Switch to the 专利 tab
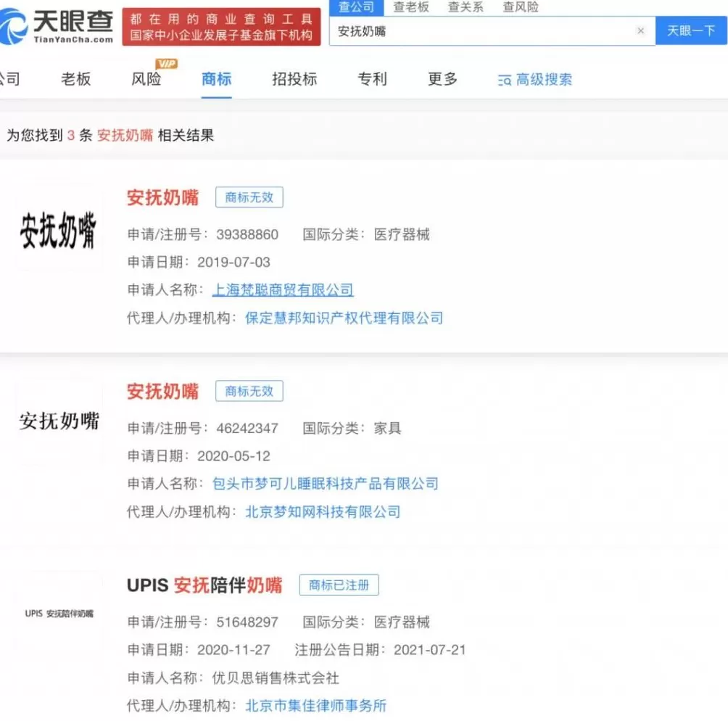Image resolution: width=728 pixels, height=721 pixels. point(372,80)
